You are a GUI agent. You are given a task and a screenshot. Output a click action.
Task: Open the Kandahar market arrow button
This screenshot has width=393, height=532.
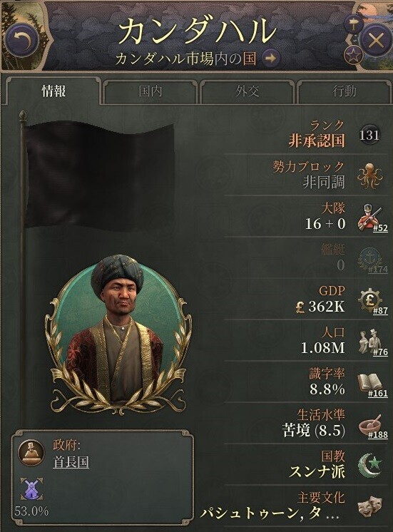tap(271, 58)
